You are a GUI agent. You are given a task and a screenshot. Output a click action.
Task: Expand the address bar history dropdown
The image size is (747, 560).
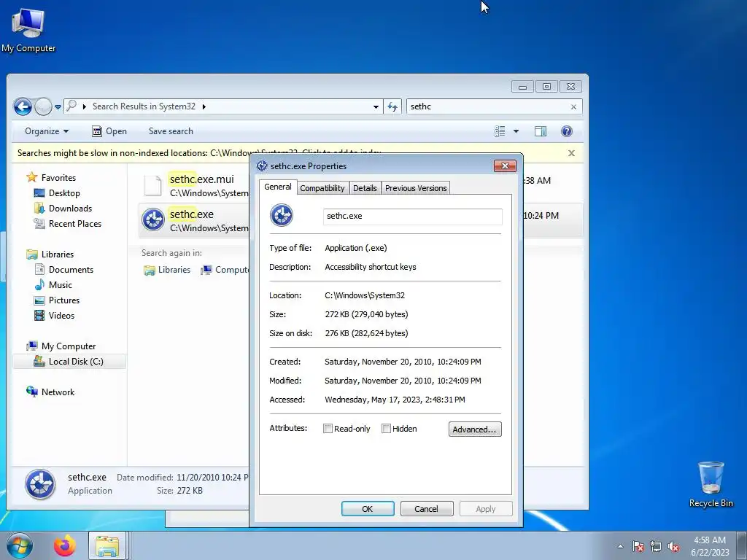pos(376,106)
